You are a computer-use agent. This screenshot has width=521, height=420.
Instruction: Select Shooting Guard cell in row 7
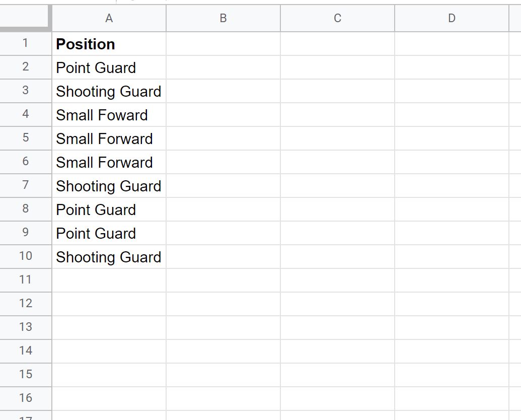(109, 185)
